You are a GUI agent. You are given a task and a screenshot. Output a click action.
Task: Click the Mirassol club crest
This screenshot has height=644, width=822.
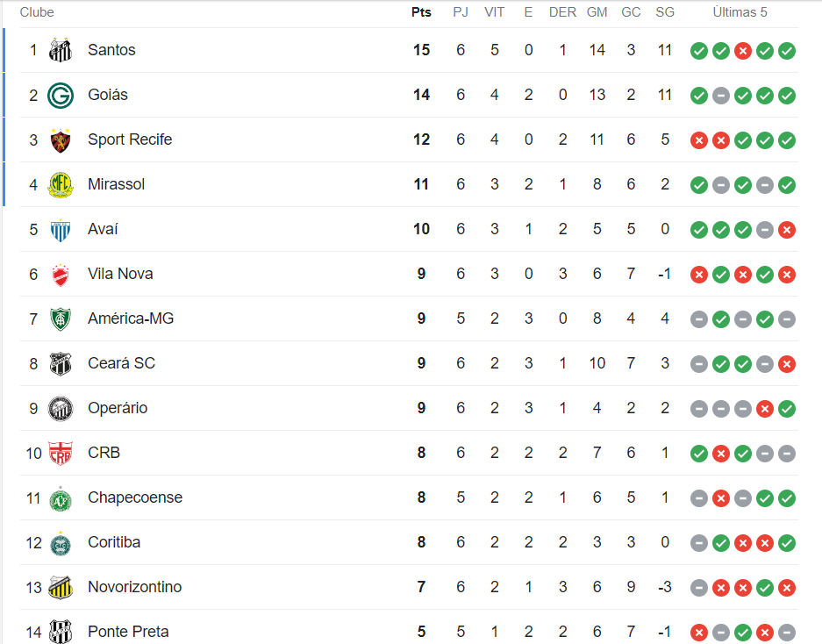point(60,184)
